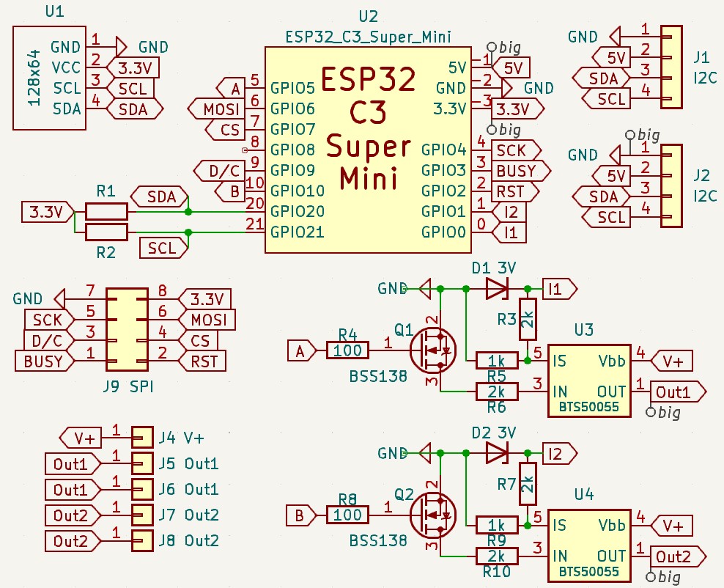Click the D2 3V diode symbol
The image size is (724, 588).
[x=498, y=453]
